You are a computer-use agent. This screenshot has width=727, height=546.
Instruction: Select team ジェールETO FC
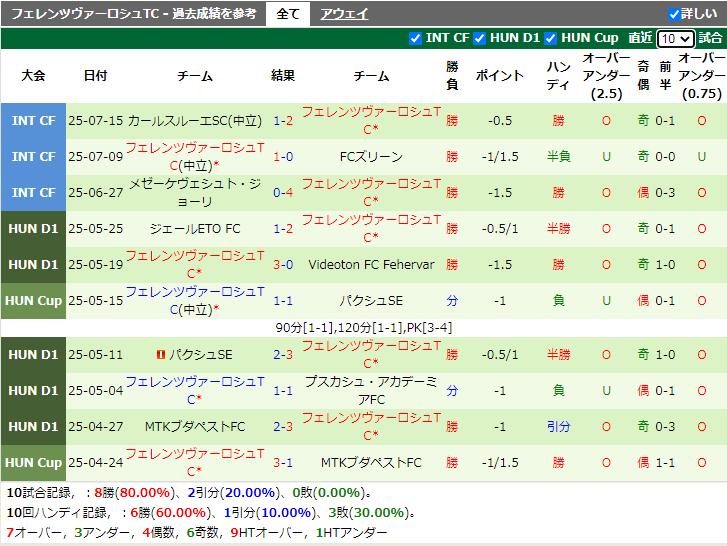(x=195, y=229)
